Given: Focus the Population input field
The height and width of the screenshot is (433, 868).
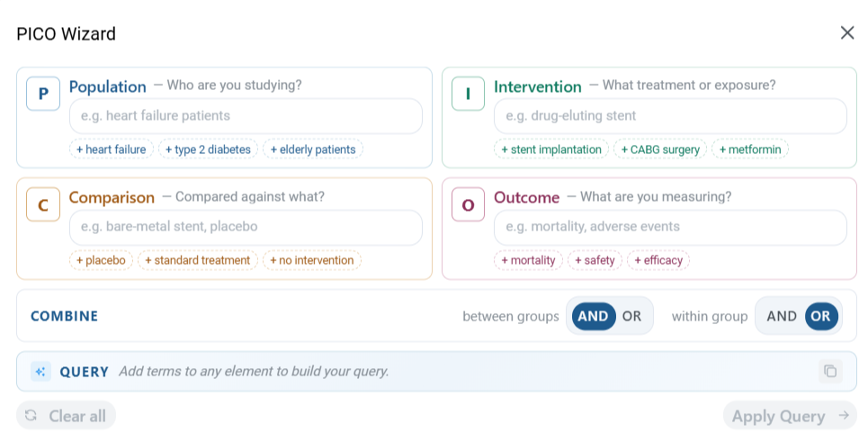Looking at the screenshot, I should pos(246,116).
